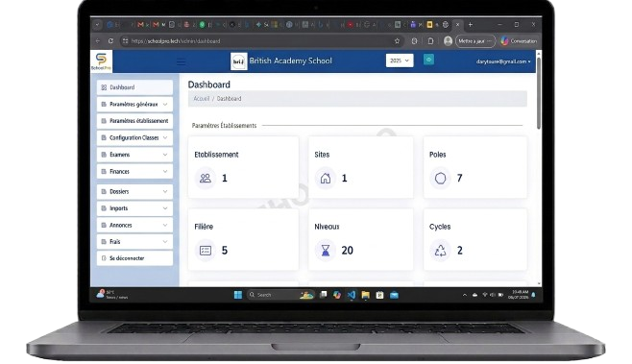Viewport: 632px width, 364px height.
Task: Expand Configuration Classes chevron
Action: pyautogui.click(x=165, y=138)
